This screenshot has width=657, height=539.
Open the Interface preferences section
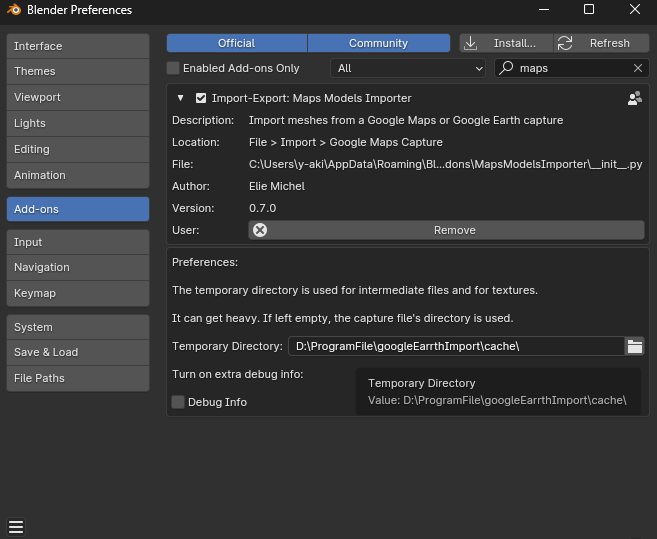(78, 46)
